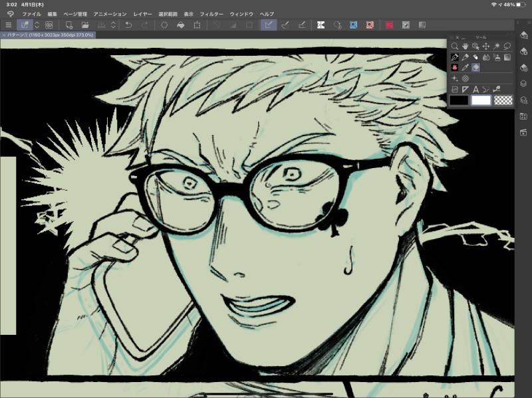Close the パターン① canvas tab
This screenshot has width=532, height=398.
(x=4, y=35)
